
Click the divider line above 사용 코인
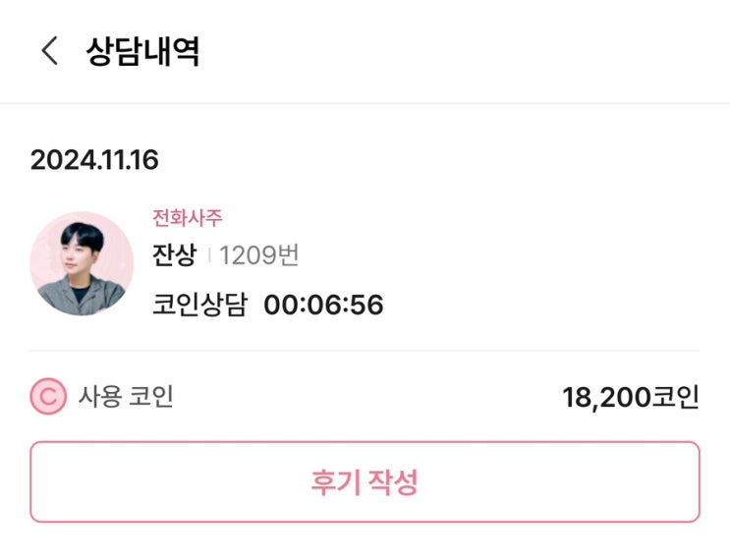(x=365, y=351)
